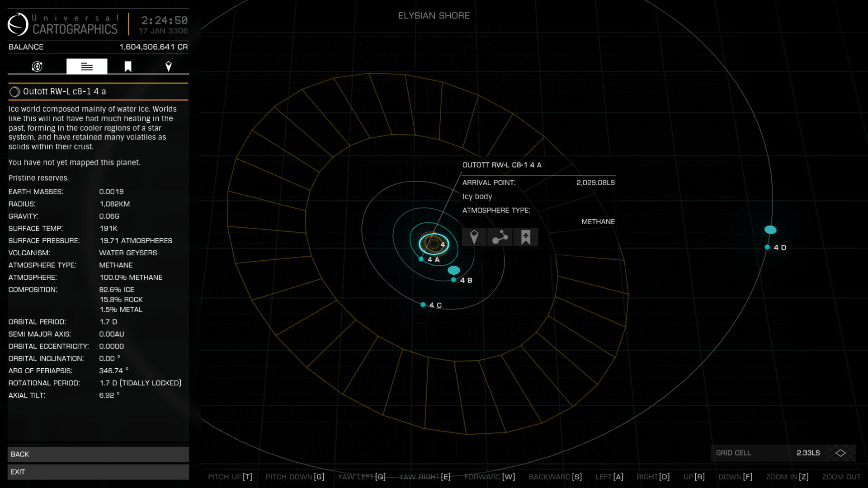Select moon 4 C marker on the map
The height and width of the screenshot is (488, 868).
click(x=423, y=305)
